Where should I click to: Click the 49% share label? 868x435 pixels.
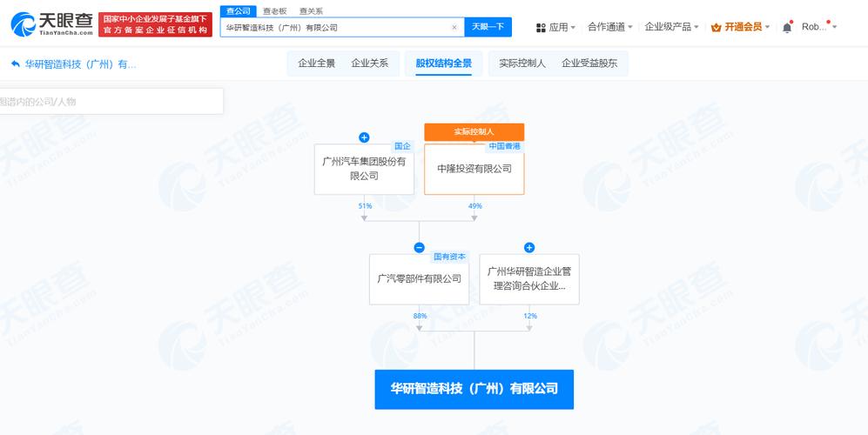click(x=475, y=206)
